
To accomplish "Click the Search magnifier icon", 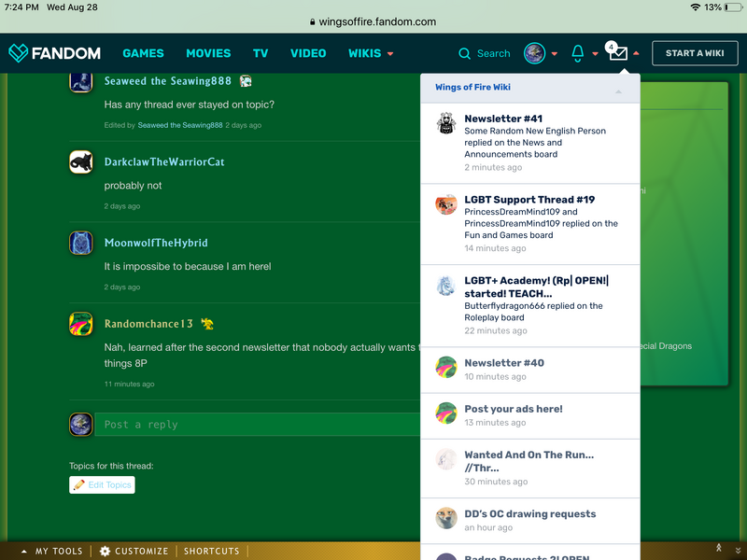I will pyautogui.click(x=465, y=53).
